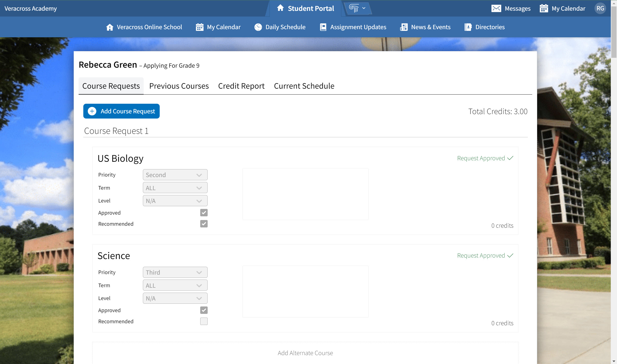Switch to the Previous Courses tab

click(179, 86)
